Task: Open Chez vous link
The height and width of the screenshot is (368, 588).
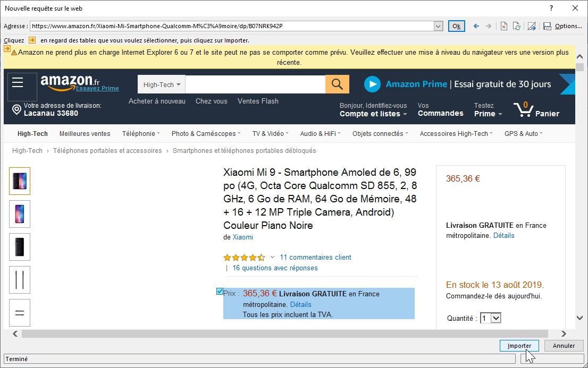Action: click(x=211, y=101)
